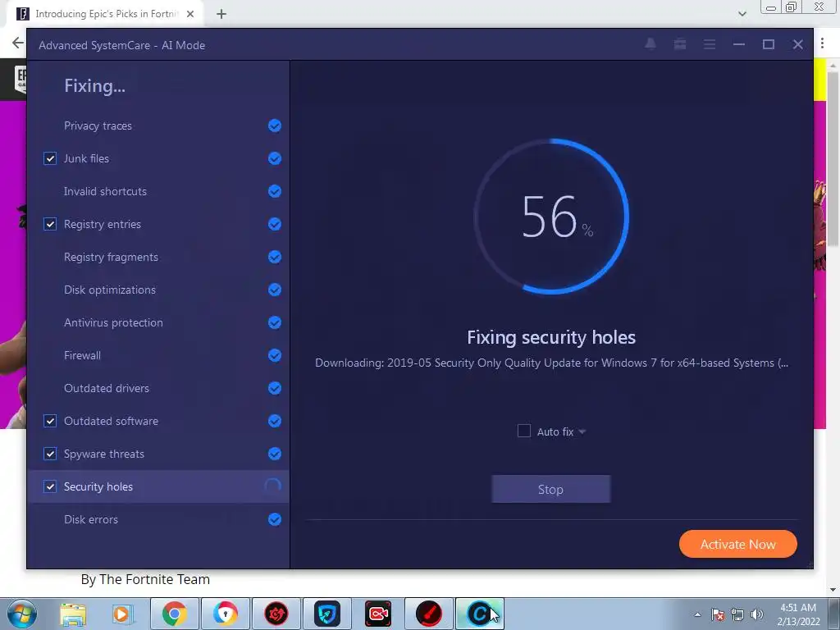The height and width of the screenshot is (630, 840).
Task: Open the red gear app in the taskbar
Action: click(x=276, y=614)
